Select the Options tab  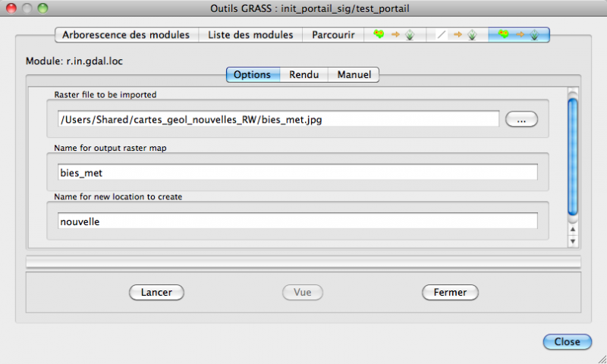point(253,74)
